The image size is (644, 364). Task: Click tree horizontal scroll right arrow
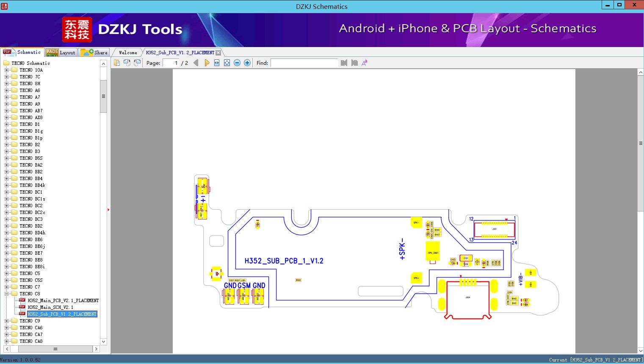click(x=96, y=349)
